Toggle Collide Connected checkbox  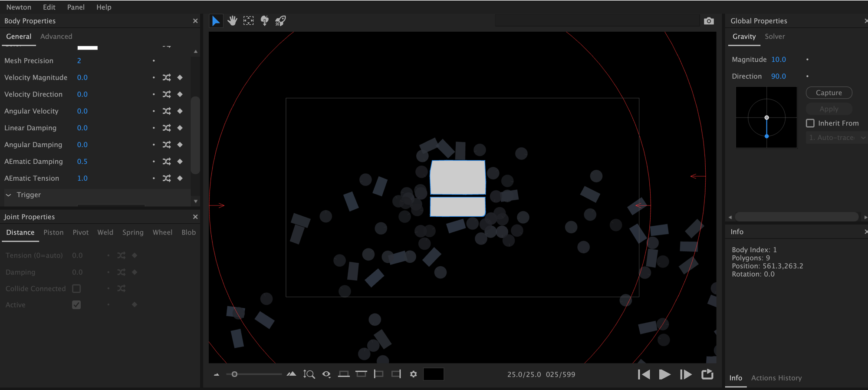coord(76,288)
